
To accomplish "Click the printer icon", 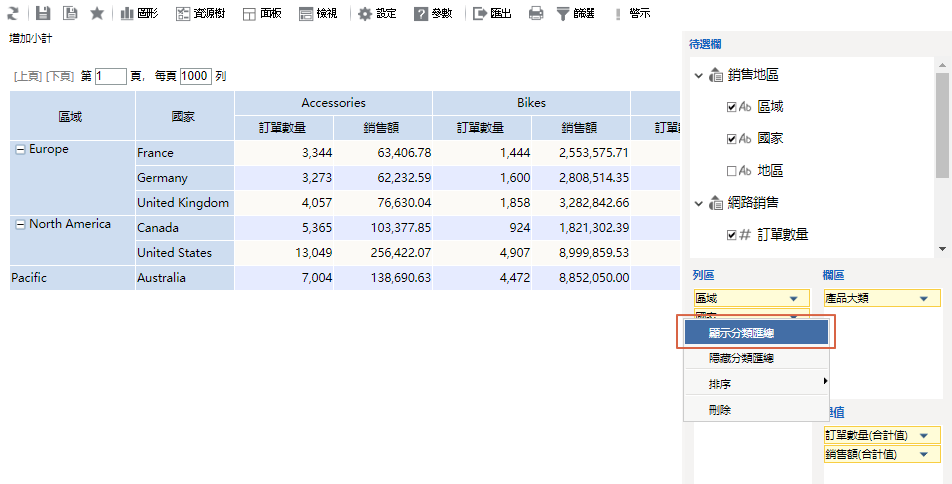I will click(x=536, y=14).
